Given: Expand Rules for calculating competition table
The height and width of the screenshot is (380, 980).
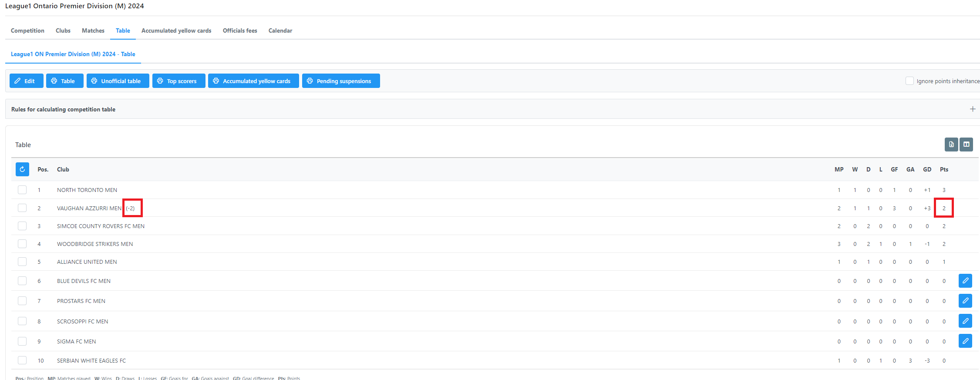Looking at the screenshot, I should pyautogui.click(x=64, y=109).
